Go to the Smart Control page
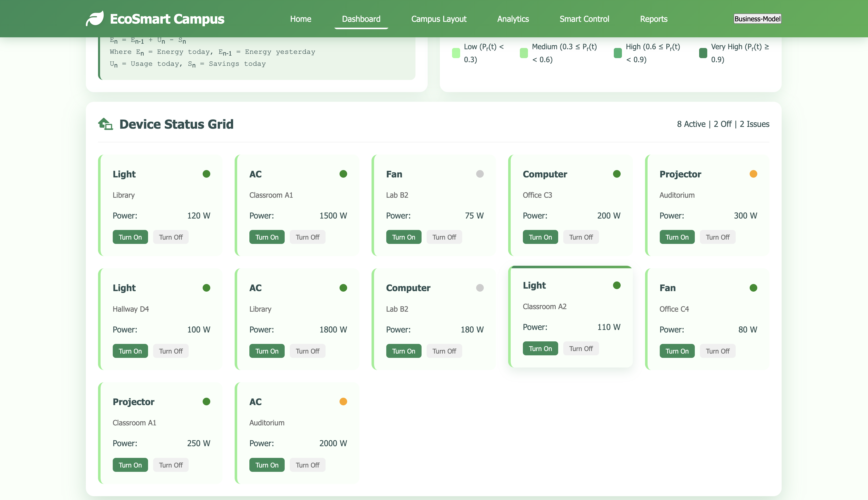The width and height of the screenshot is (868, 500). [x=584, y=19]
